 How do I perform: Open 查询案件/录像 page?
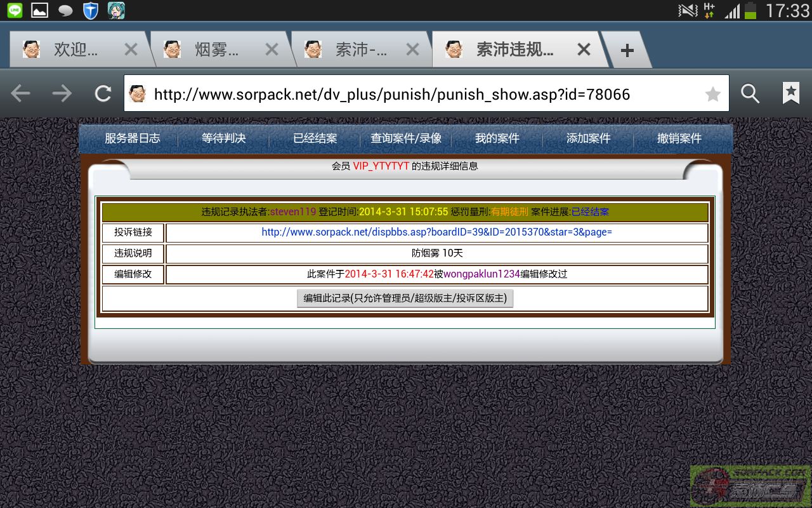point(406,138)
